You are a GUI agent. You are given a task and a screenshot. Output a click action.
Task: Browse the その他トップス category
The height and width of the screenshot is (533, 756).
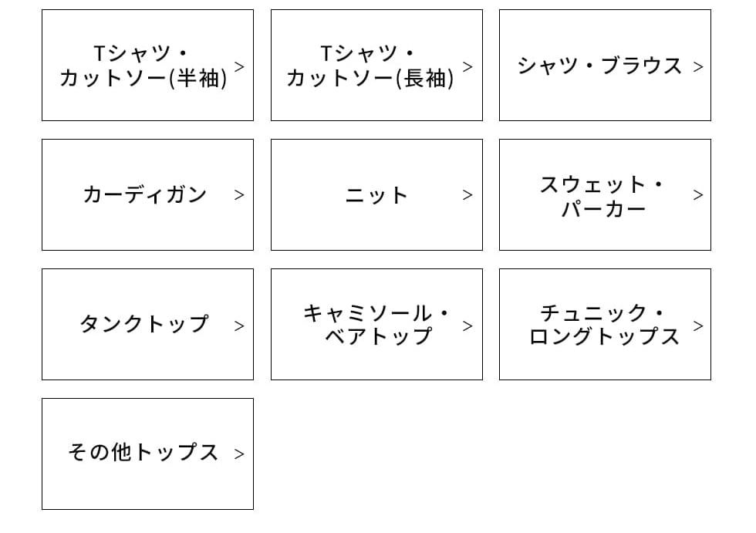(x=143, y=453)
